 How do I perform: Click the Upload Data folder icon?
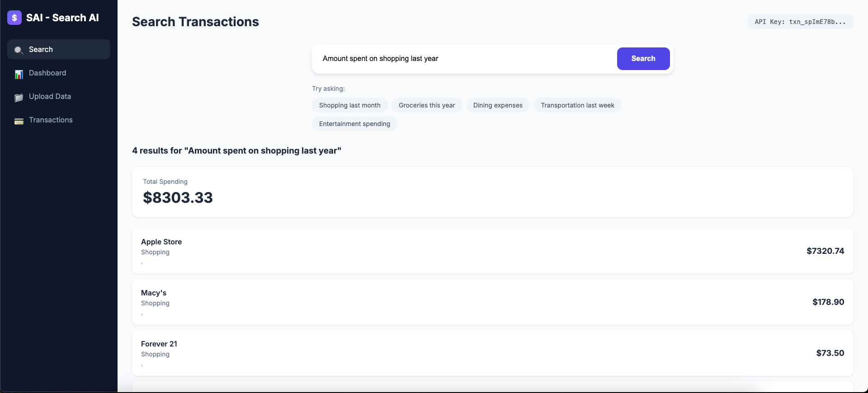19,97
